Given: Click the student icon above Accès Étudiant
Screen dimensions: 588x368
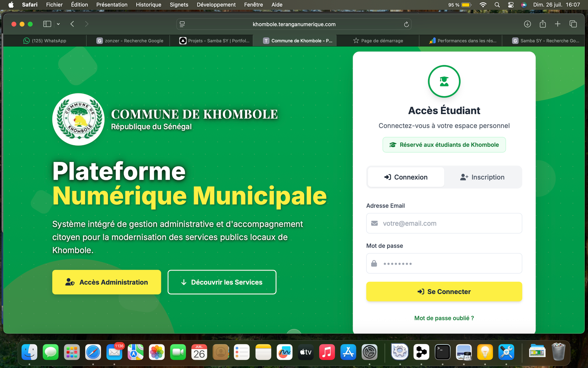Looking at the screenshot, I should [x=444, y=81].
